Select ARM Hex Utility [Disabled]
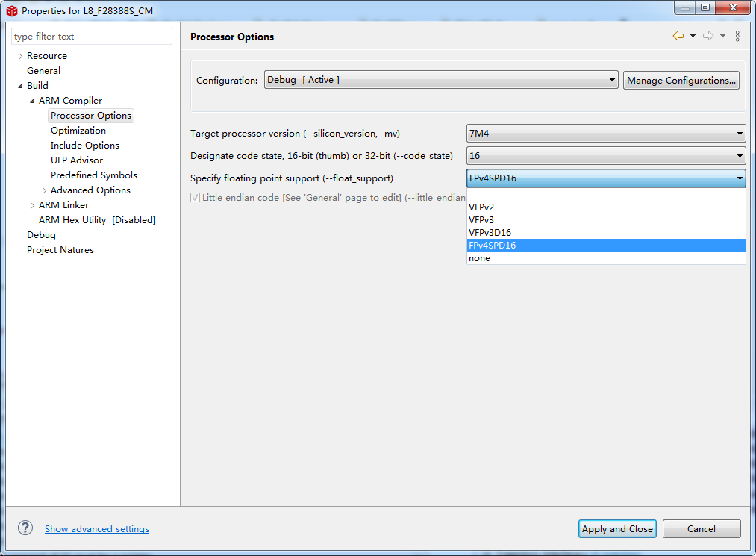The image size is (756, 556). [x=97, y=220]
